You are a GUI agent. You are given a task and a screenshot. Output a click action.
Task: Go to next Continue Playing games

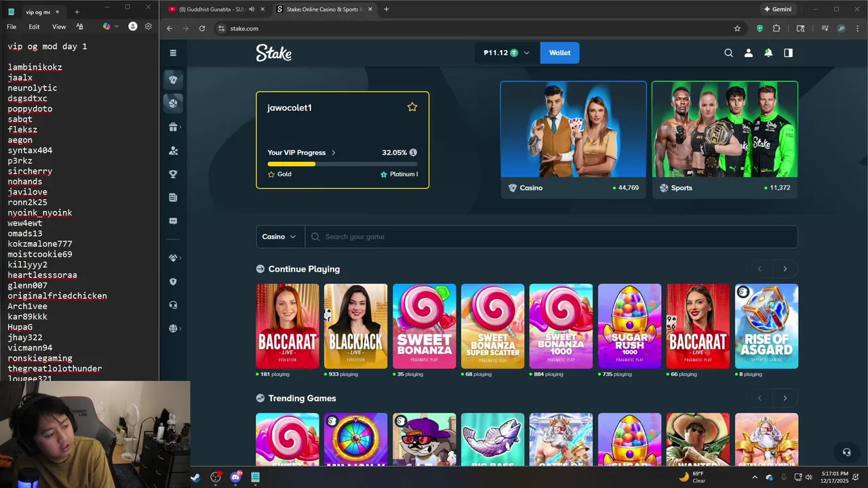[x=785, y=269]
